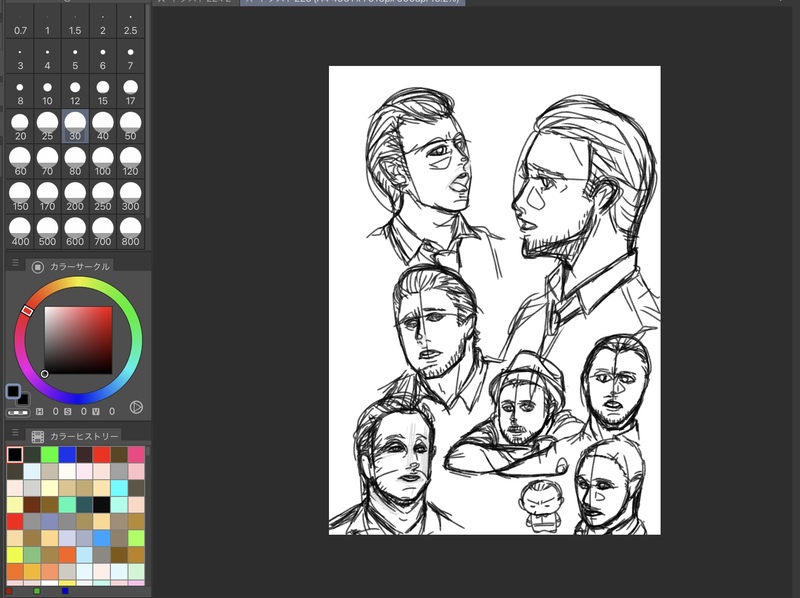Image resolution: width=800 pixels, height=598 pixels.
Task: Open the Color History panel menu
Action: coord(15,434)
